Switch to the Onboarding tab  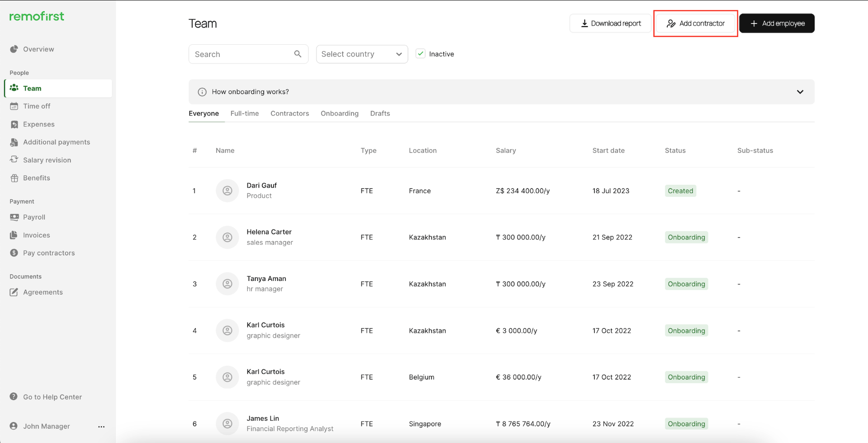point(340,113)
